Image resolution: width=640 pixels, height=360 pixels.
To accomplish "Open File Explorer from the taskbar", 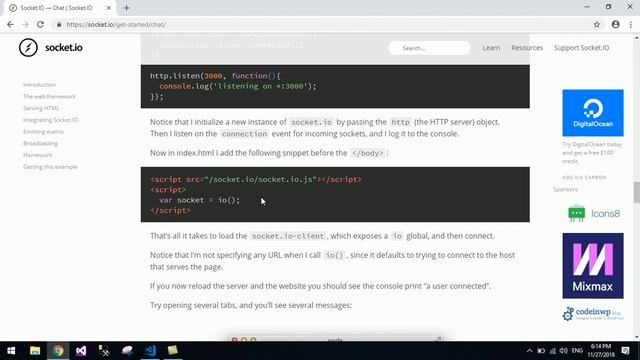I will (35, 351).
